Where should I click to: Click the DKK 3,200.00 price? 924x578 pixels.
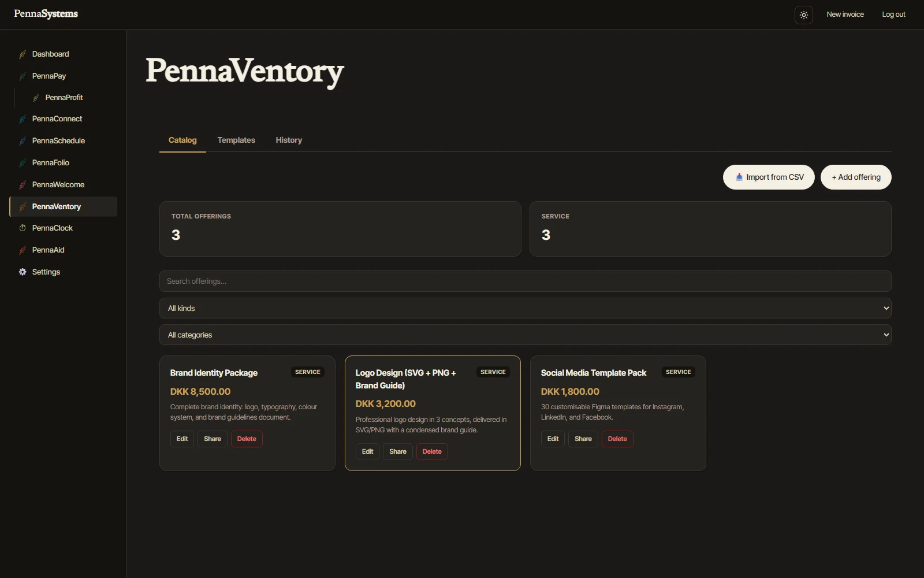386,404
